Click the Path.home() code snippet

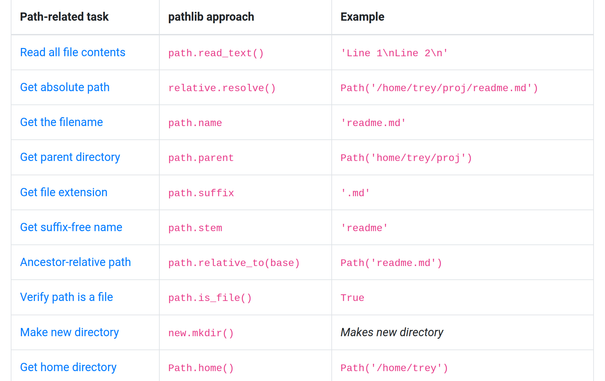click(201, 368)
